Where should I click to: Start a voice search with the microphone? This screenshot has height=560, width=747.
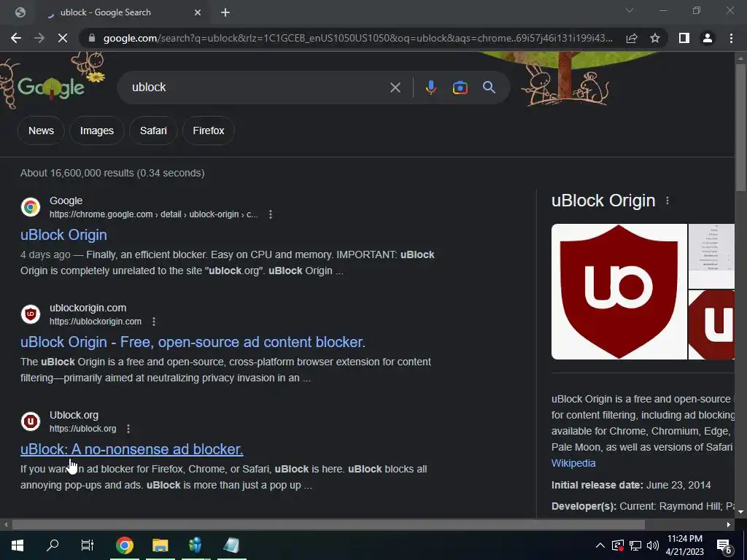pyautogui.click(x=430, y=87)
